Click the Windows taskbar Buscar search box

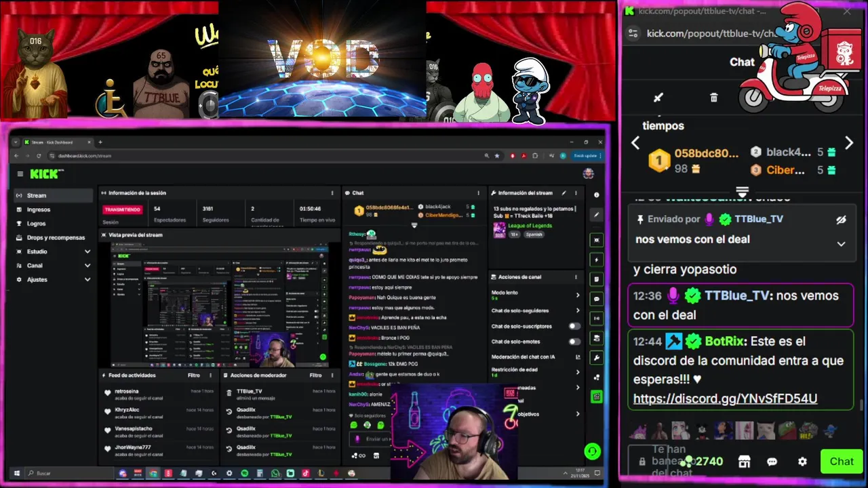coord(68,473)
